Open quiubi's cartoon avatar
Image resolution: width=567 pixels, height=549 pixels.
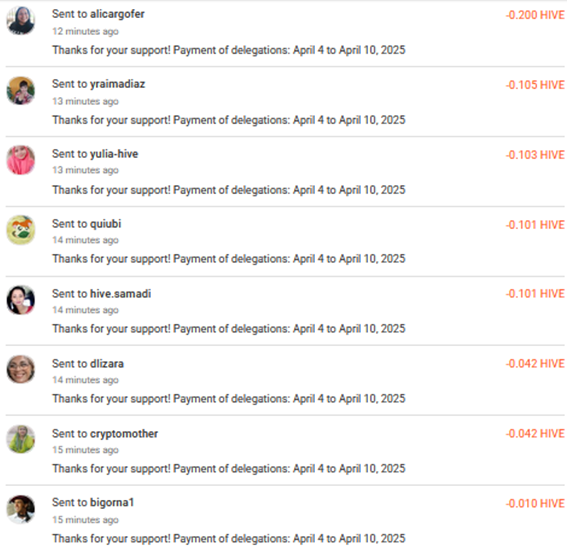click(x=21, y=230)
